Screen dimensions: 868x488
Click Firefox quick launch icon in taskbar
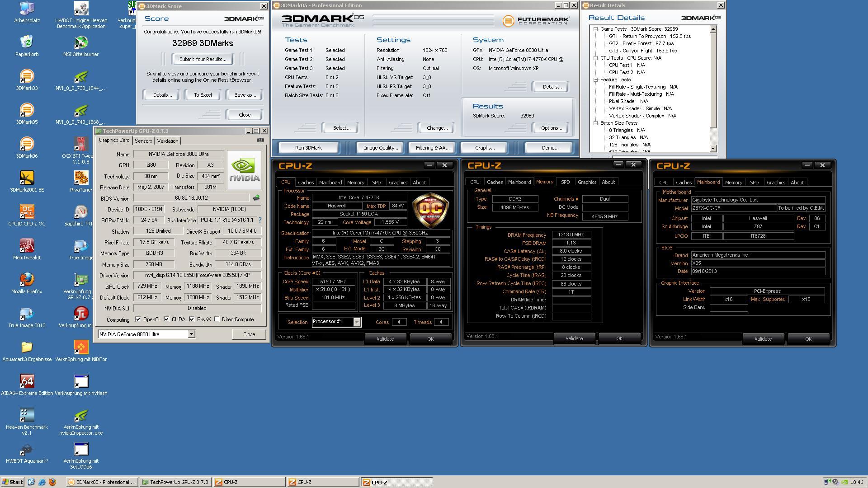tap(52, 482)
